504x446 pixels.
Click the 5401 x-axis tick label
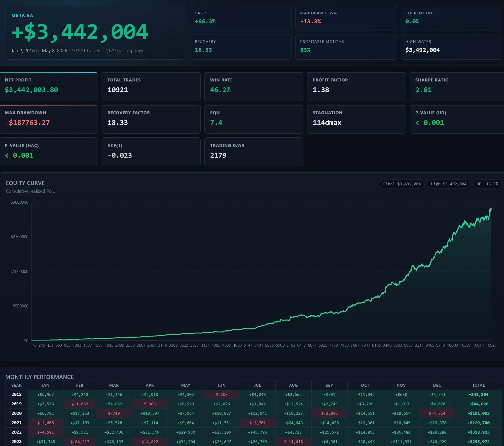click(x=258, y=345)
